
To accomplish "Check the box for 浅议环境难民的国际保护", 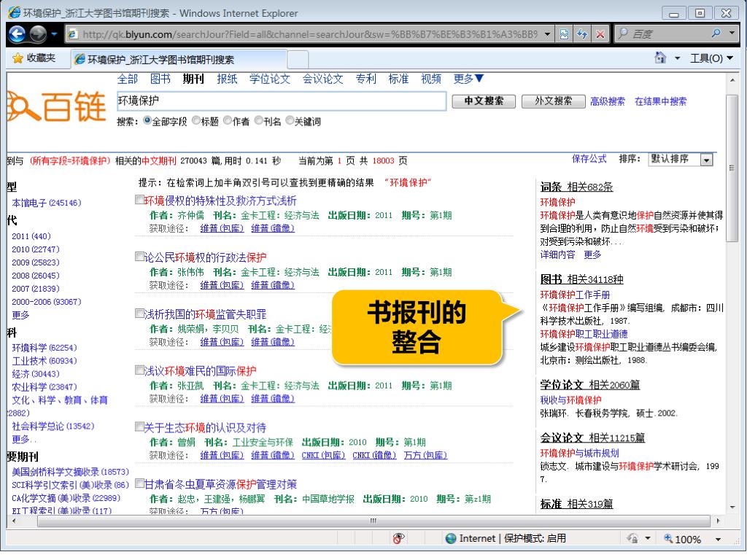I will click(139, 370).
